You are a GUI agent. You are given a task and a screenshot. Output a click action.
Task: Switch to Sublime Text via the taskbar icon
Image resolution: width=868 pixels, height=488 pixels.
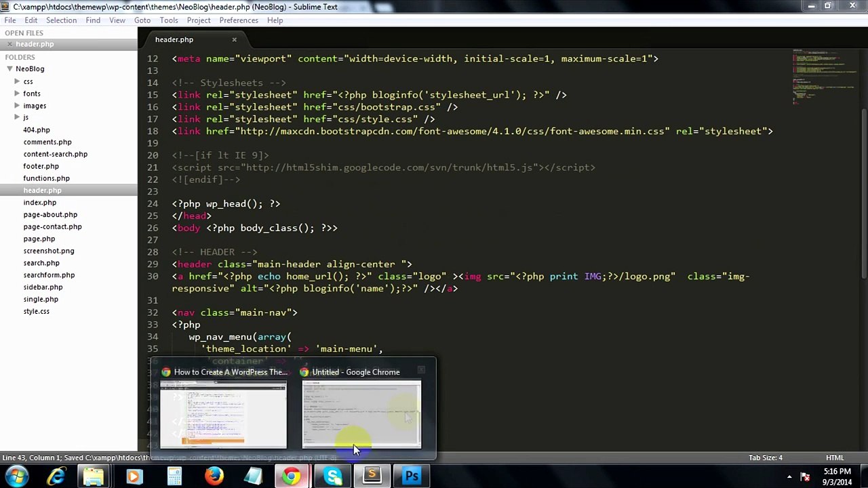(x=372, y=476)
